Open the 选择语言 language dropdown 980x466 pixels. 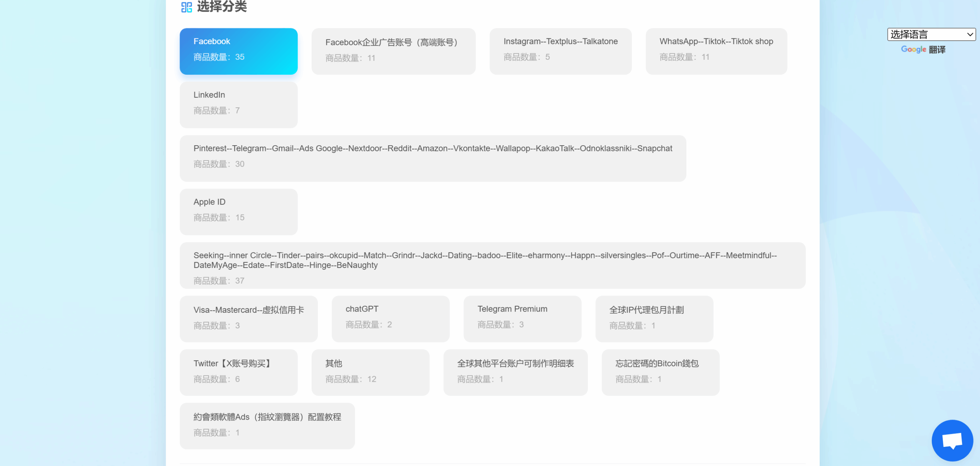(x=931, y=34)
